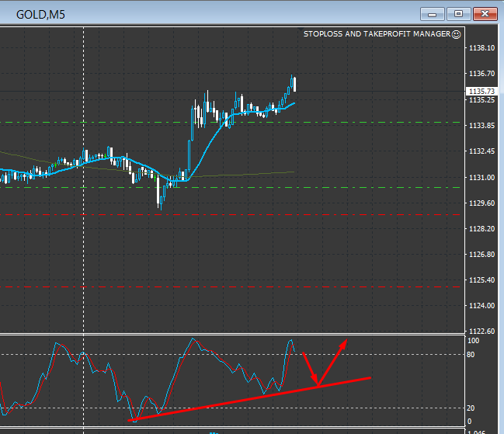Viewport: 504px width, 434px height.
Task: Click the 1132.45 price scale label
Action: (481, 151)
